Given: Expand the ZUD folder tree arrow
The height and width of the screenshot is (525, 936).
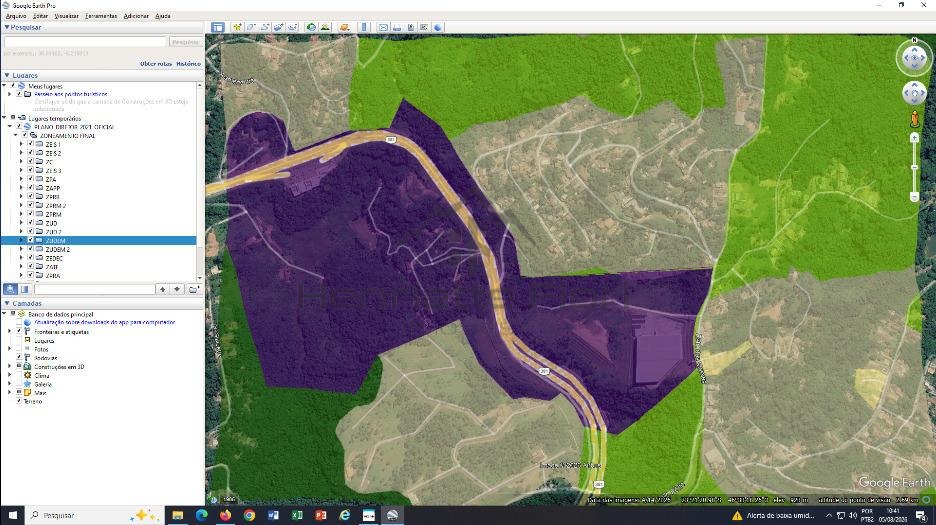Looking at the screenshot, I should pos(21,223).
